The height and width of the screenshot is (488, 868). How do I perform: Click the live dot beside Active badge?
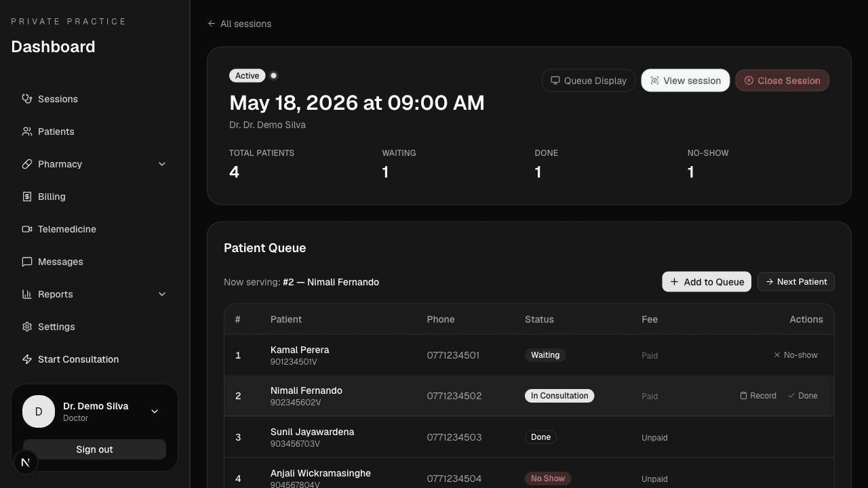tap(274, 76)
